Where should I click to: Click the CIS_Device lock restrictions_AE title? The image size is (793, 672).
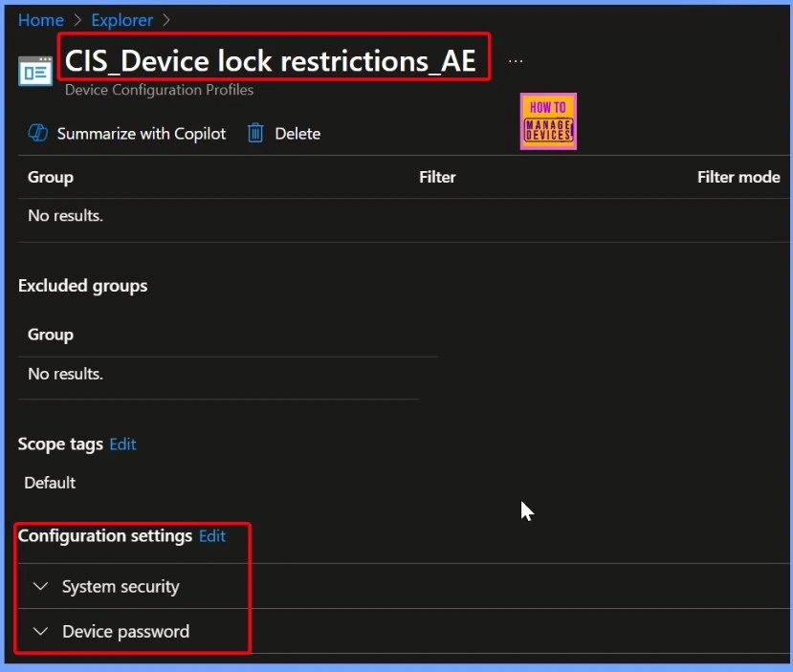click(271, 60)
